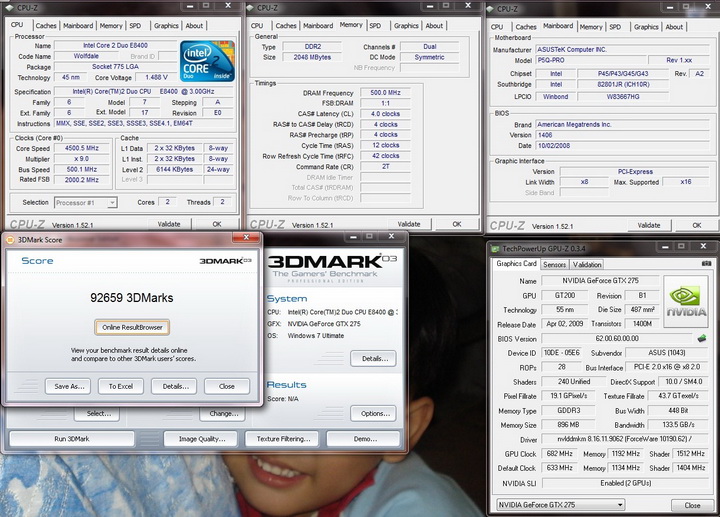
Task: Export score with To Excel button
Action: 121,386
